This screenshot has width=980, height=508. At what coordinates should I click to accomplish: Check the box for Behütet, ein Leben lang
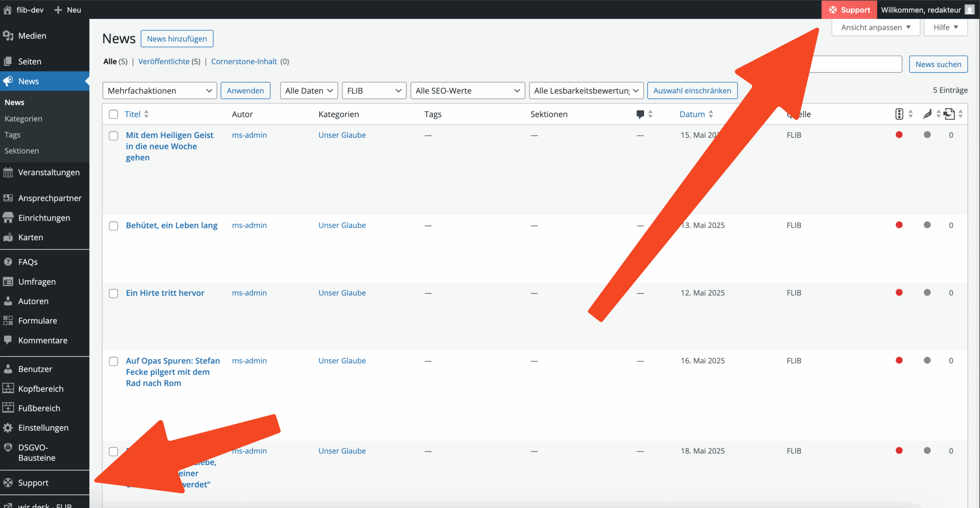[113, 226]
